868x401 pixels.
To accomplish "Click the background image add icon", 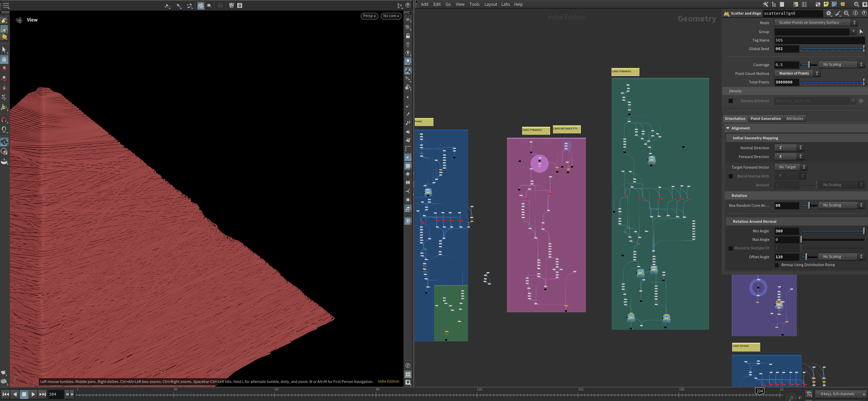I will tap(834, 4).
